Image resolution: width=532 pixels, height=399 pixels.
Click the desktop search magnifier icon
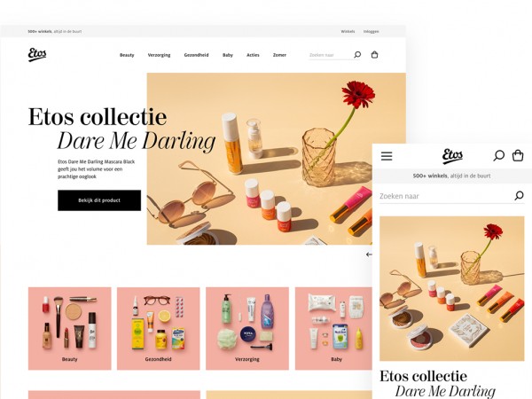click(x=357, y=55)
